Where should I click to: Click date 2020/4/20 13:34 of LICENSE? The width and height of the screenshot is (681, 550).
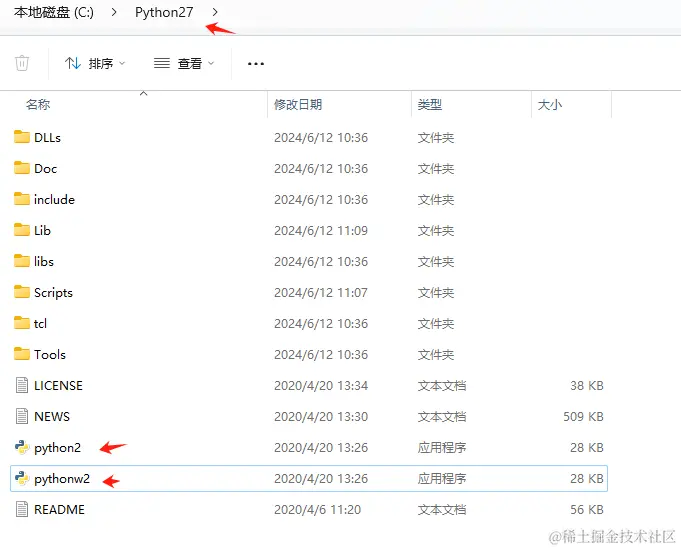point(321,386)
